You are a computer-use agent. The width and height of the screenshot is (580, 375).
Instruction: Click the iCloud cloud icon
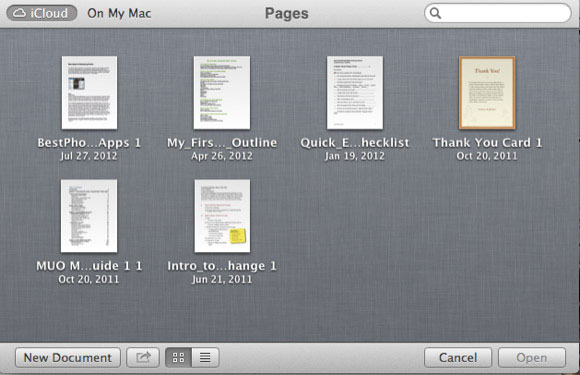(20, 13)
